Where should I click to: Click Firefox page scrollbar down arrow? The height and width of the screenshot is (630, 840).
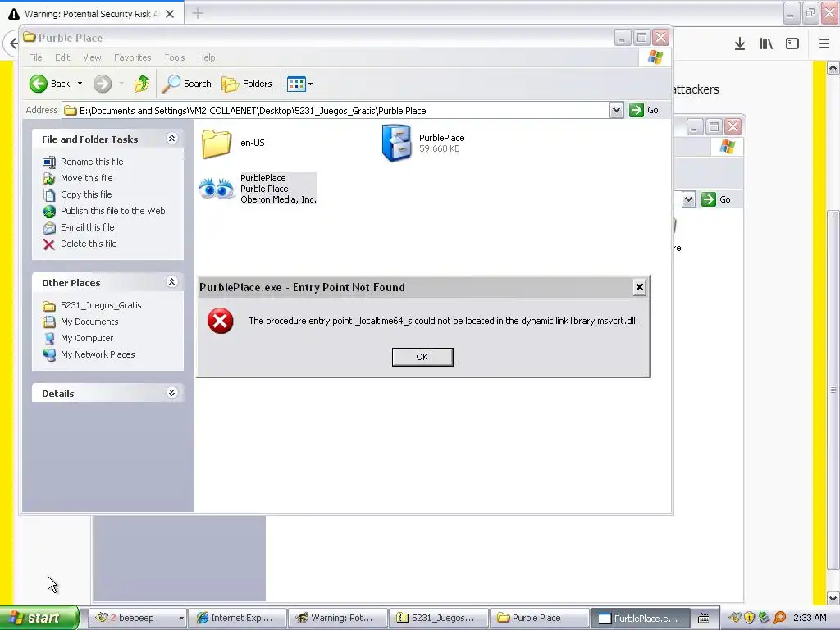[x=833, y=598]
